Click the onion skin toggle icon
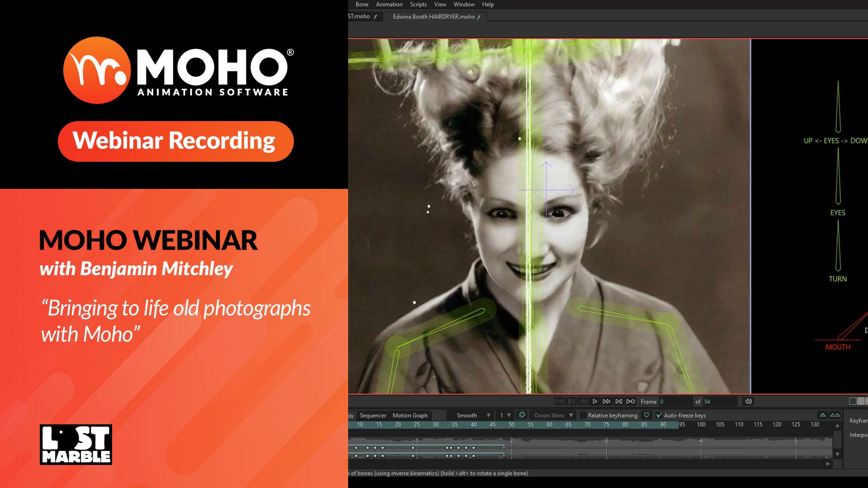The width and height of the screenshot is (868, 488). (x=522, y=415)
